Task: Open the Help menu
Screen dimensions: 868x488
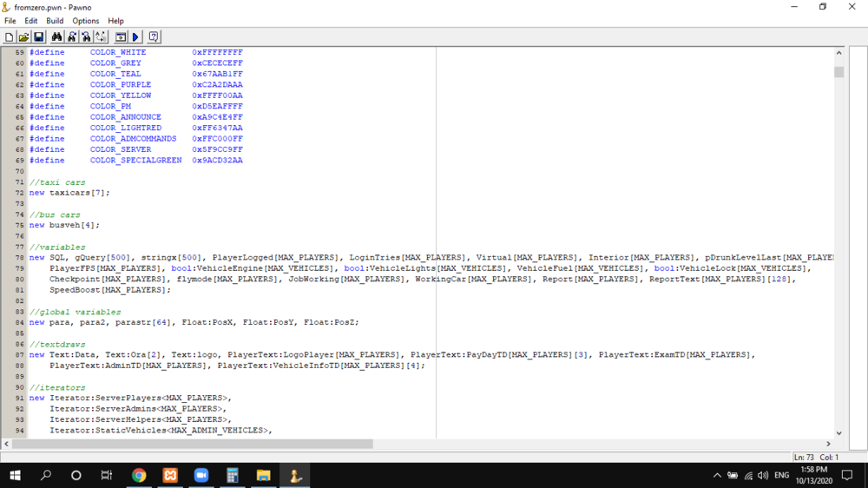Action: coord(115,21)
